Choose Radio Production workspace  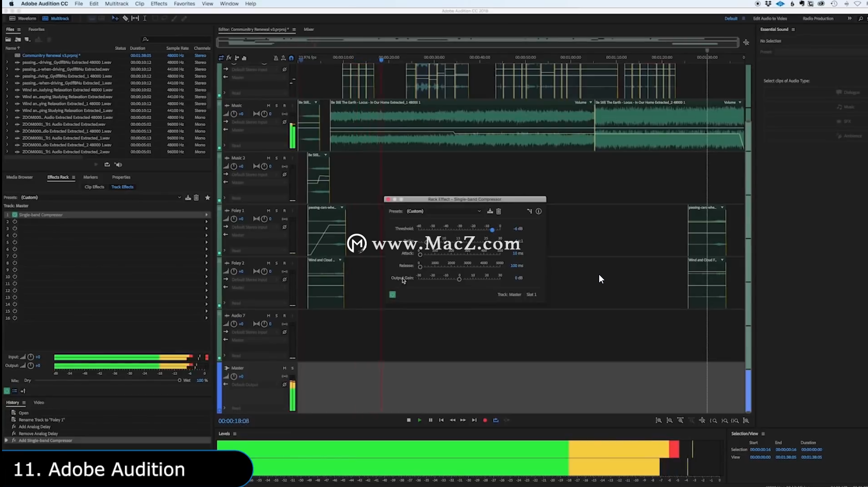point(818,19)
